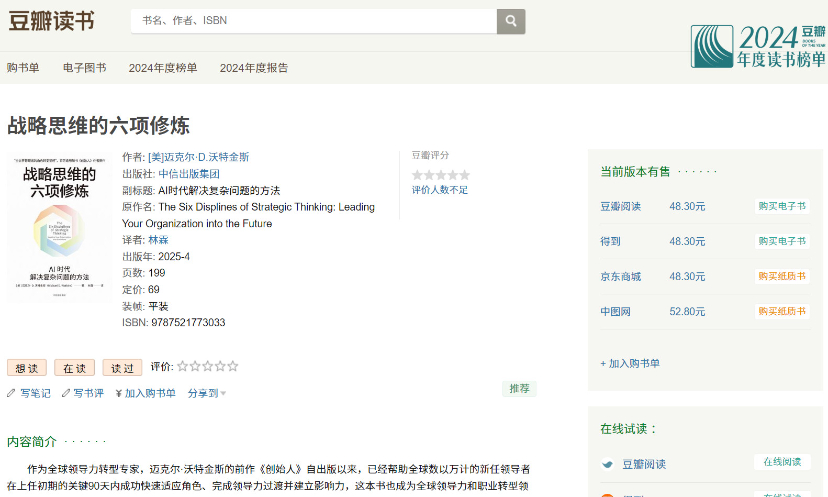
Task: Open the book cover thumbnail
Action: coord(59,228)
